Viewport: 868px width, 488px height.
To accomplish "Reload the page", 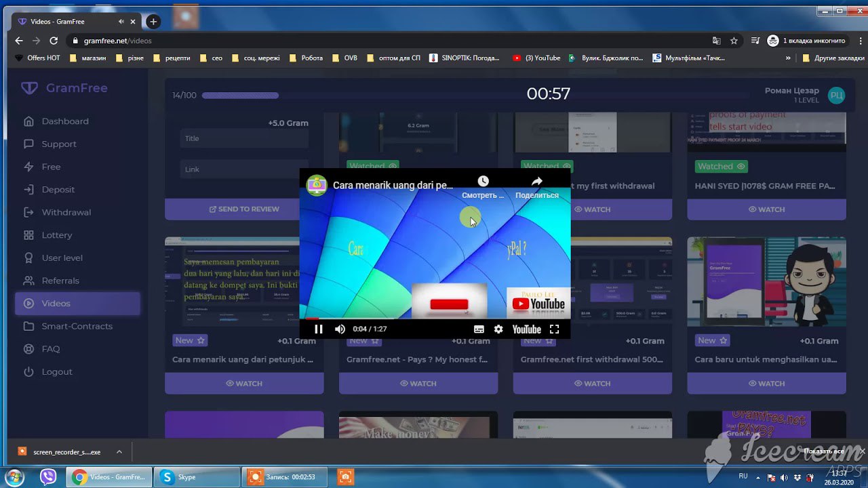I will point(54,41).
